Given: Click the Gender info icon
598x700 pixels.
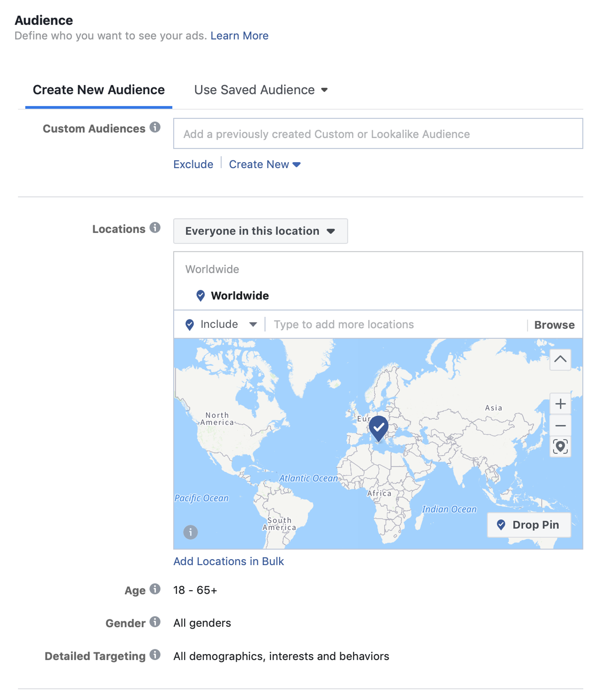Looking at the screenshot, I should (x=155, y=622).
